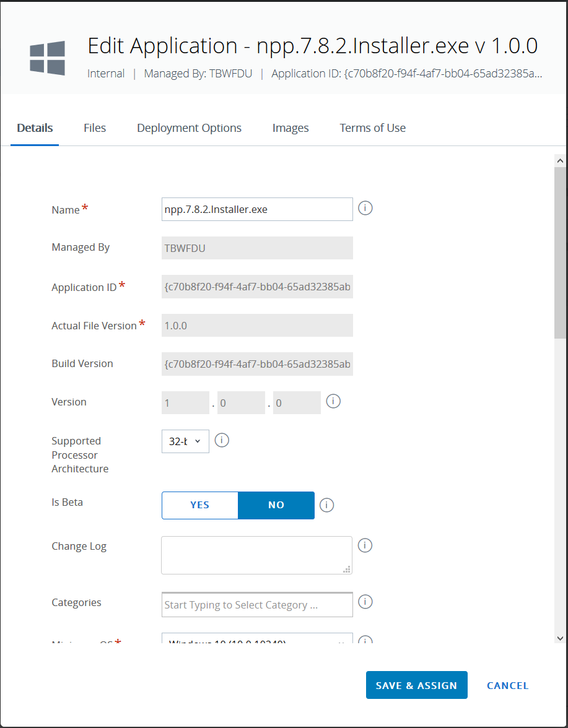Focus the Name input field
The width and height of the screenshot is (568, 728).
tap(257, 209)
